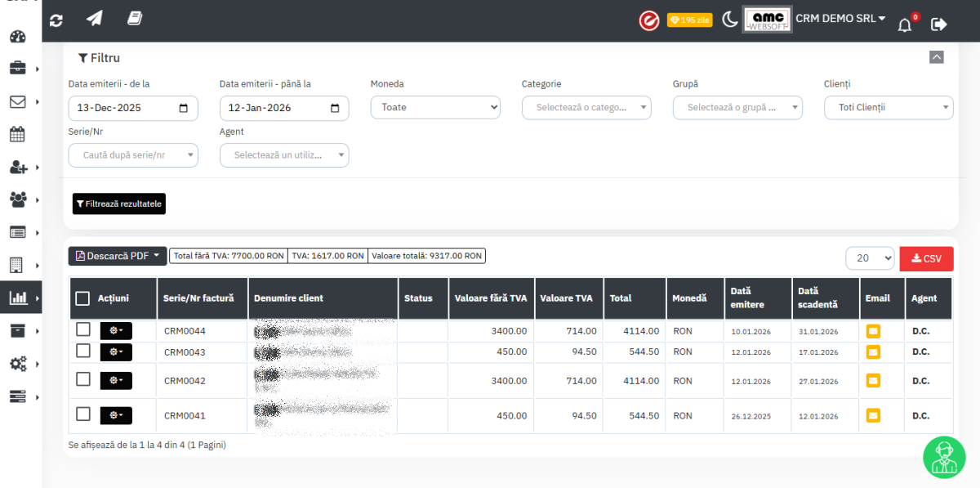Open the book documentation icon
The image size is (980, 488).
pos(135,19)
